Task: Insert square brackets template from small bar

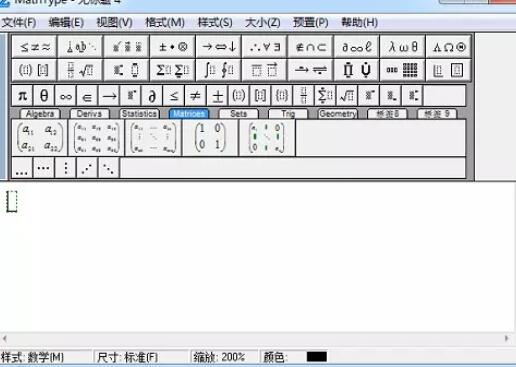Action: [x=260, y=96]
